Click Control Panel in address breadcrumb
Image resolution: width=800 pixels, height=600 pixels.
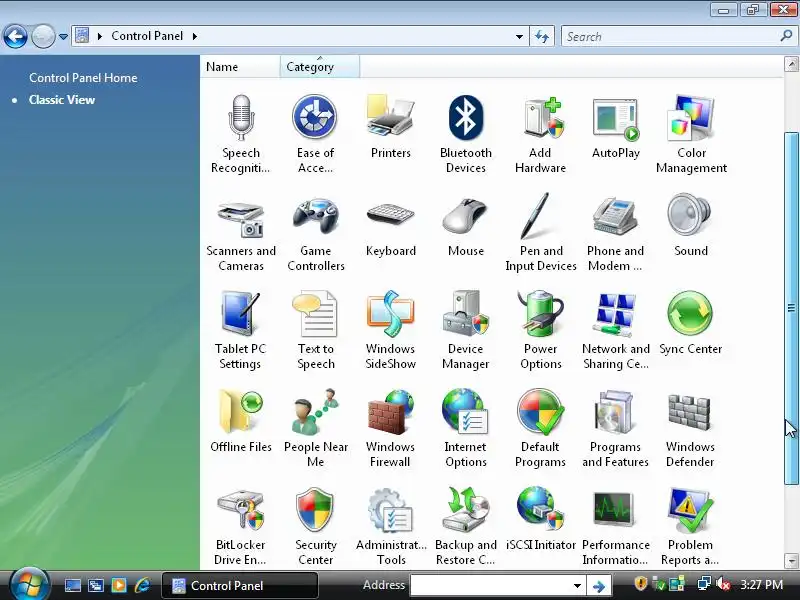pyautogui.click(x=147, y=36)
